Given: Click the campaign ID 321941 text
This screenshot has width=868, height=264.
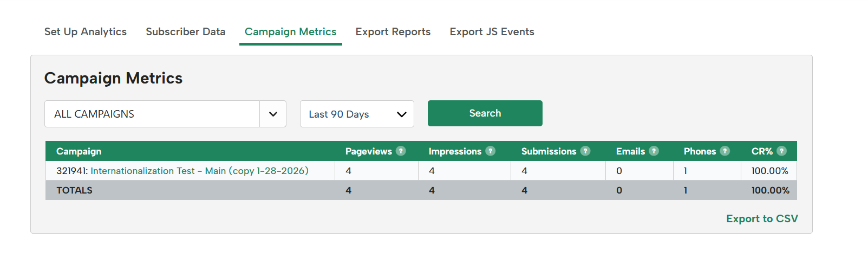Looking at the screenshot, I should pyautogui.click(x=72, y=171).
